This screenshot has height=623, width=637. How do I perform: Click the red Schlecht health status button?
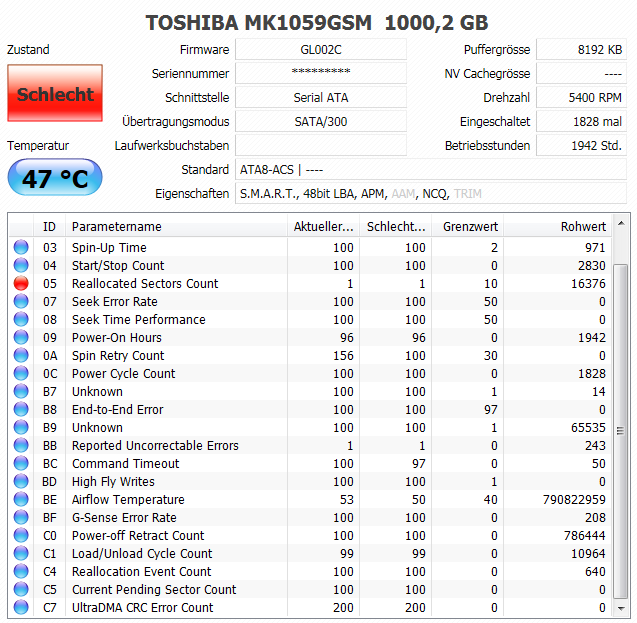(x=55, y=93)
